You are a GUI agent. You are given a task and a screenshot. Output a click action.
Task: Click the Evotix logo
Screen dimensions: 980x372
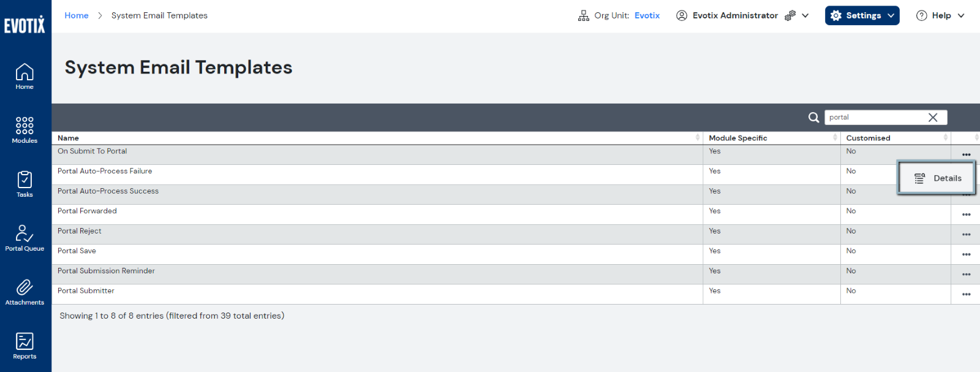coord(25,24)
